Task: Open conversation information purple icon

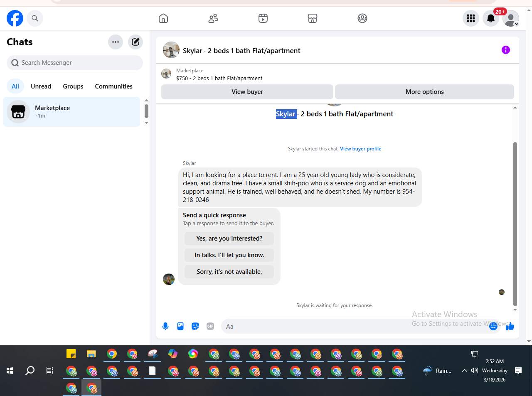Action: coord(506,50)
